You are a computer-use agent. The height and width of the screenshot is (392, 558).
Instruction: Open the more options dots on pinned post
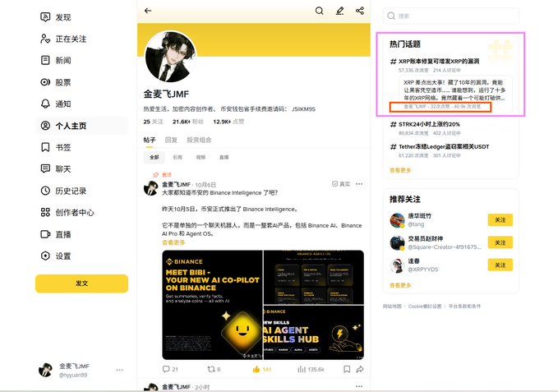click(x=359, y=184)
